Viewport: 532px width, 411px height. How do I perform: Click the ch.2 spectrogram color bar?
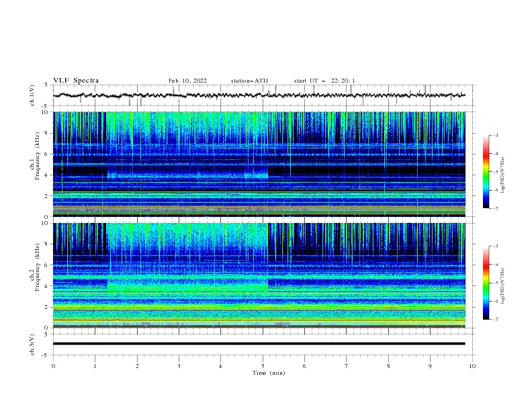(486, 283)
